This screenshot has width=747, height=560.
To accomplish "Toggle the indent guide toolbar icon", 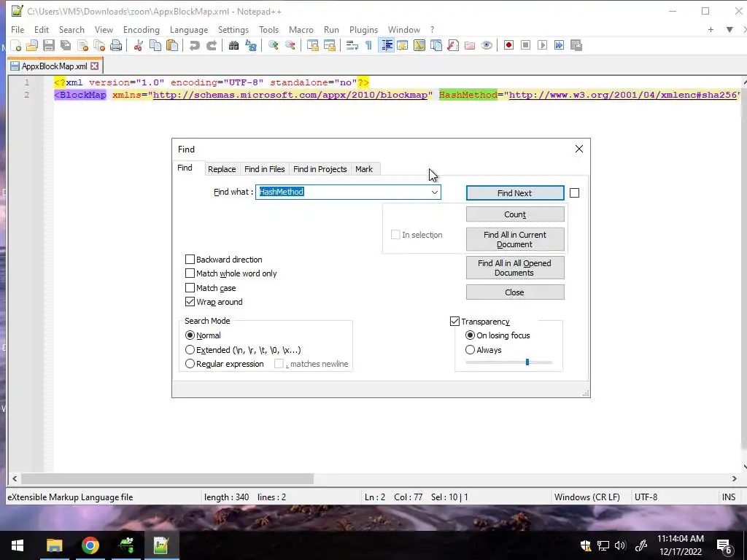I will click(387, 45).
